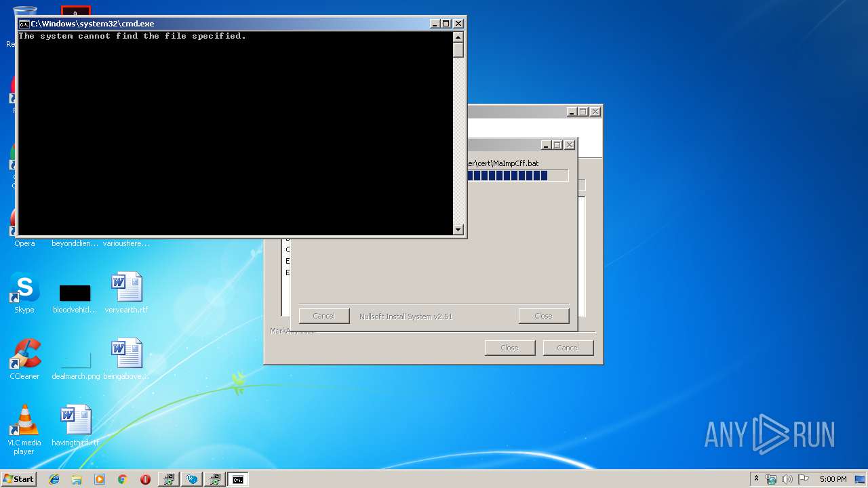Click the installer progress bar
The image size is (868, 488).
pyautogui.click(x=518, y=176)
